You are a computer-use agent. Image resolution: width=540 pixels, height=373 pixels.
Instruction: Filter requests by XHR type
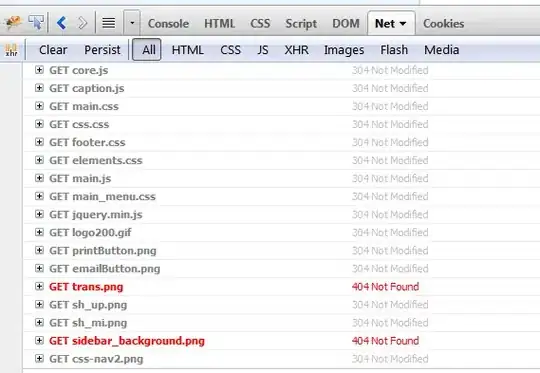[297, 50]
